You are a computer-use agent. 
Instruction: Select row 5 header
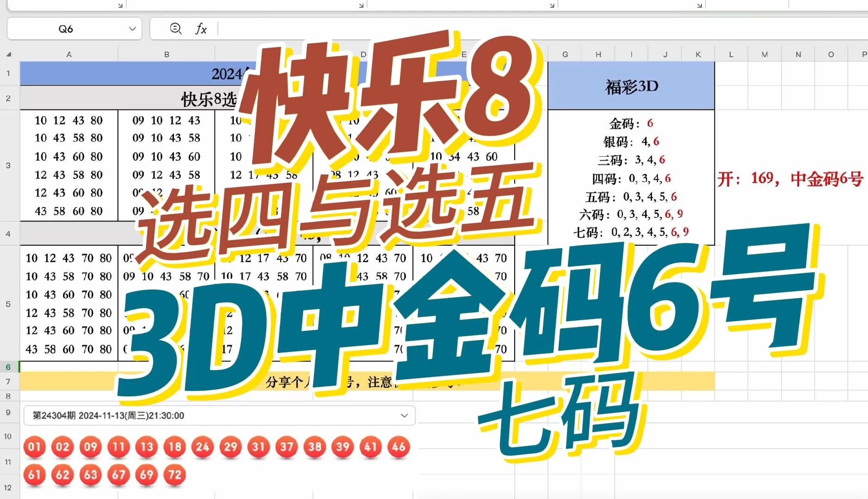8,304
